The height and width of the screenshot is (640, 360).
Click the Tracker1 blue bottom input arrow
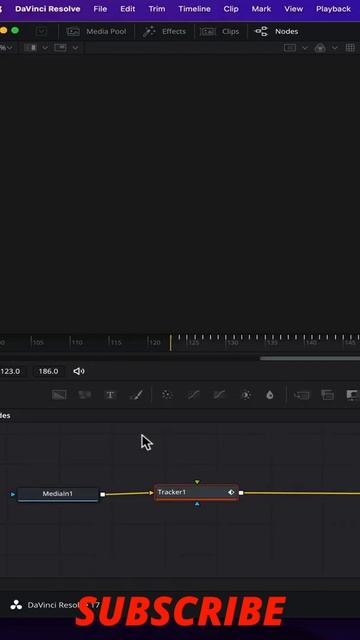point(197,504)
